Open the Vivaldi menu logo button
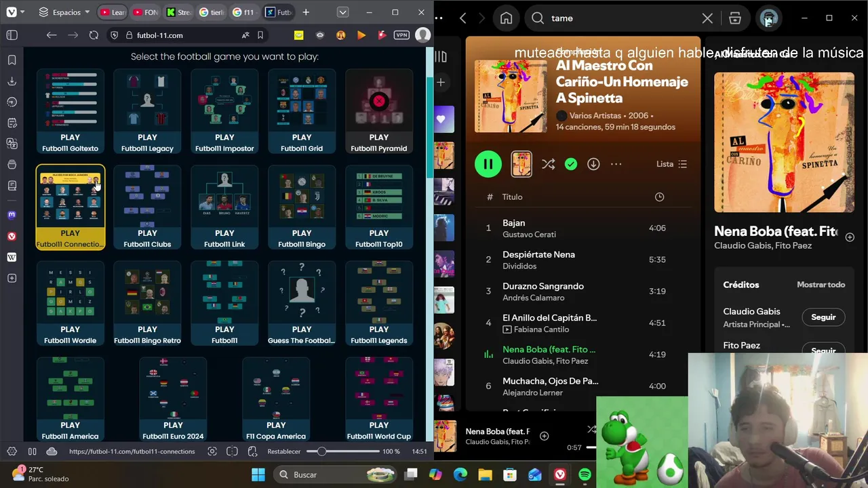Screen dimensions: 868x488 coord(12,12)
